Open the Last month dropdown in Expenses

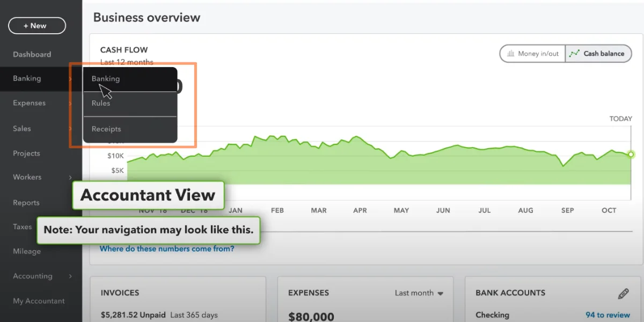click(x=419, y=293)
